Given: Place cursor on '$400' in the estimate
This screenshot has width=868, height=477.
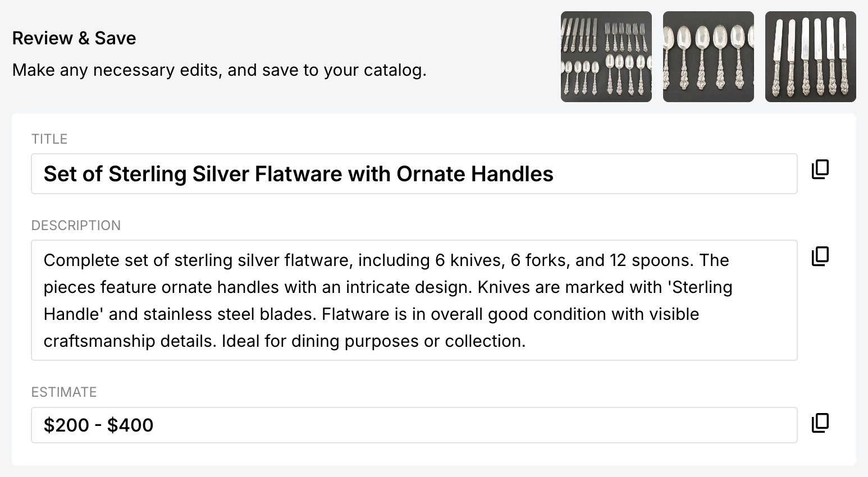Looking at the screenshot, I should click(x=130, y=425).
